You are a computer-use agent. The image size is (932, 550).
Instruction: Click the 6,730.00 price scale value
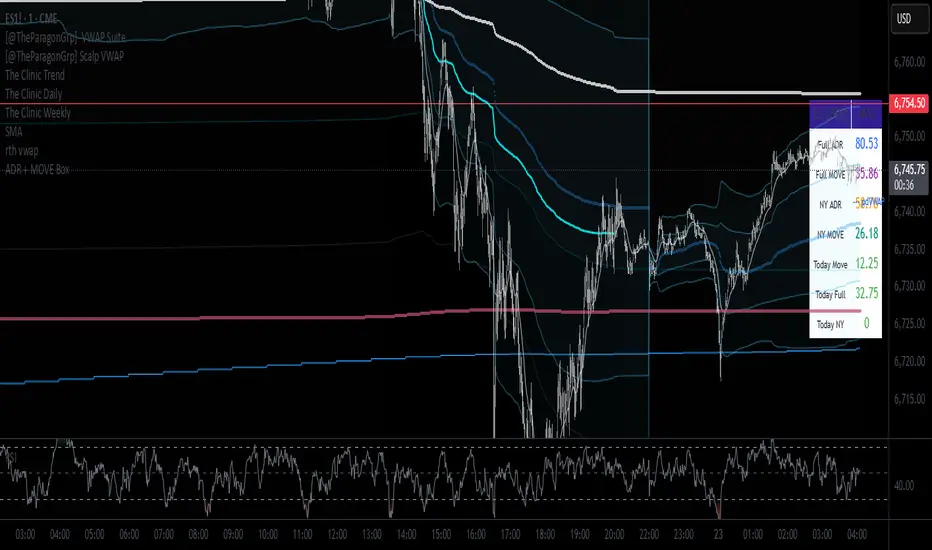[909, 286]
